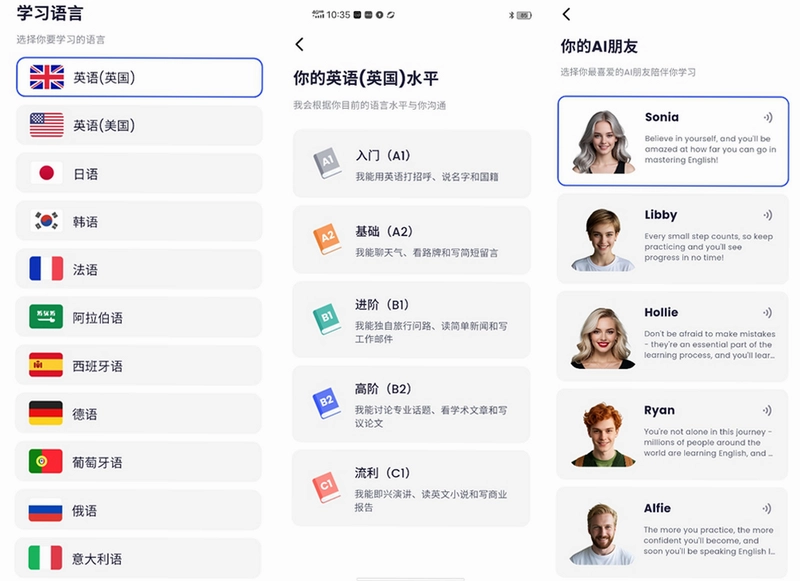This screenshot has width=800, height=581.
Task: Choose the 流利 (C1) level card
Action: coord(411,488)
